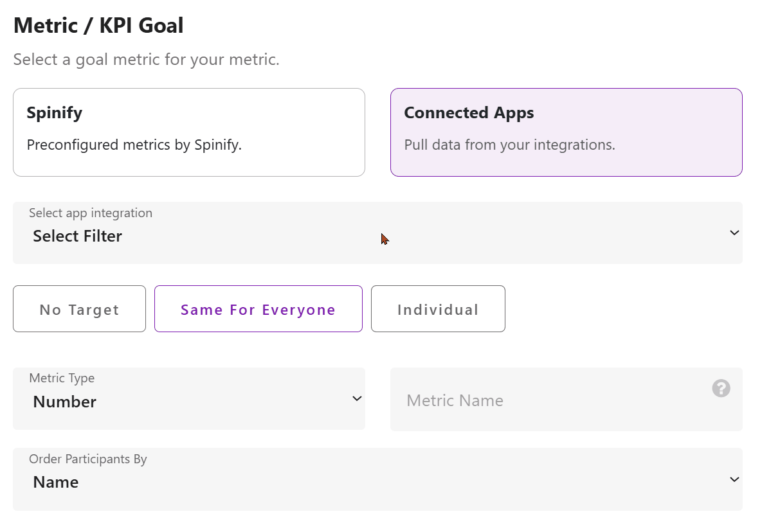The height and width of the screenshot is (532, 762).
Task: Click inside the Metric Name field
Action: coord(553,400)
